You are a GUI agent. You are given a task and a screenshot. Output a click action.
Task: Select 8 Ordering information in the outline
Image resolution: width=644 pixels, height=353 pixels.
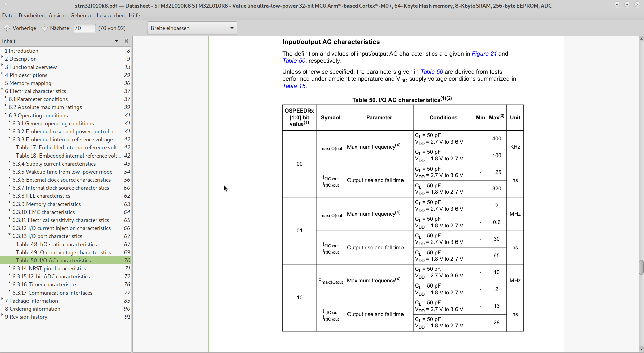coord(66,309)
